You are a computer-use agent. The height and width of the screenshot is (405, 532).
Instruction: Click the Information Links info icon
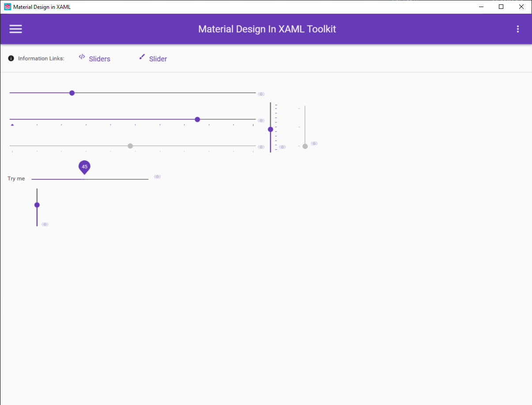pyautogui.click(x=11, y=58)
